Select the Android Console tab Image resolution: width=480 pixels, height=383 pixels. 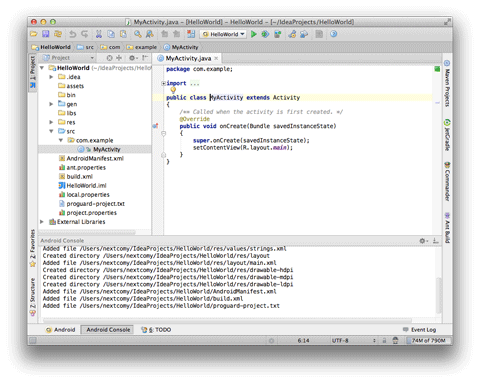point(108,330)
